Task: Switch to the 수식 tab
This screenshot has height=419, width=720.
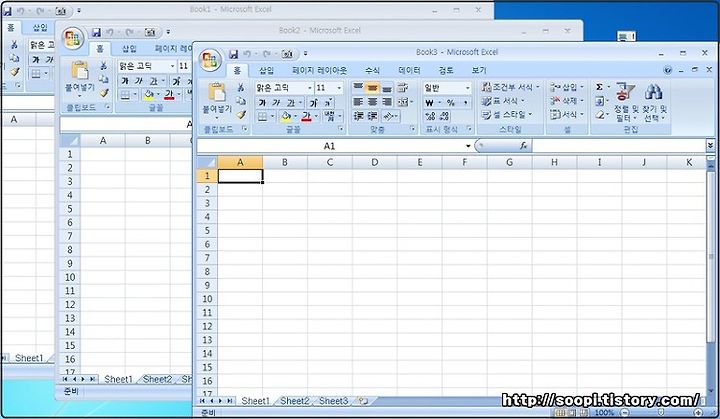Action: [x=372, y=71]
